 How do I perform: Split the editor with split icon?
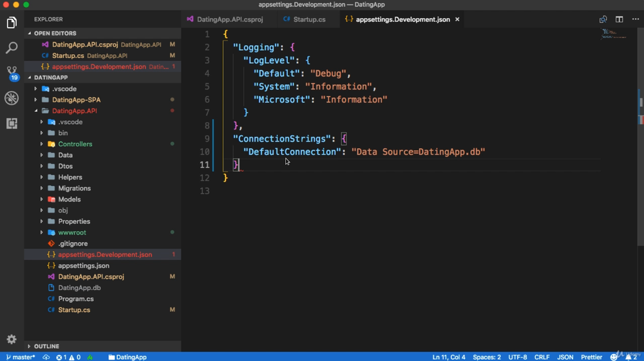click(x=620, y=19)
